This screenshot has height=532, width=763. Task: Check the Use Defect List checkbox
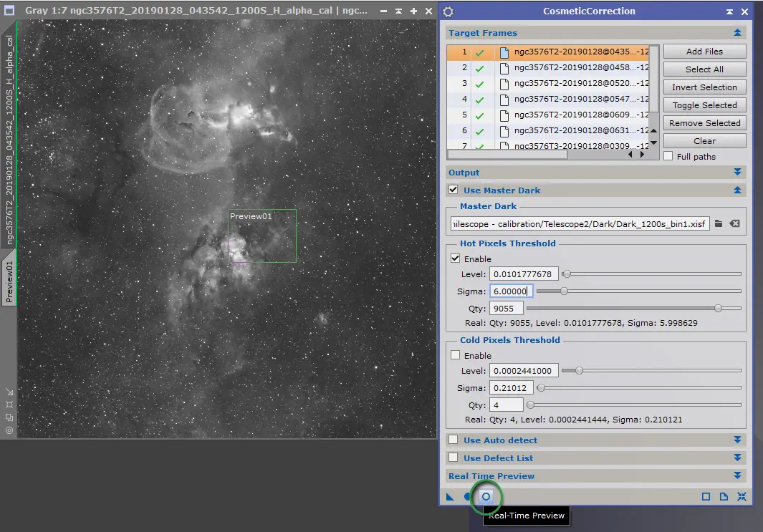454,458
